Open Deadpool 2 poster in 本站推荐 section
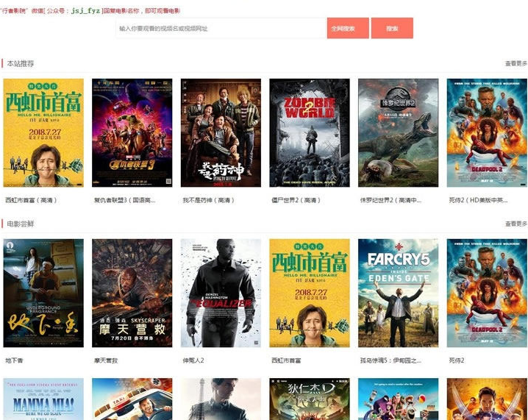 point(487,132)
